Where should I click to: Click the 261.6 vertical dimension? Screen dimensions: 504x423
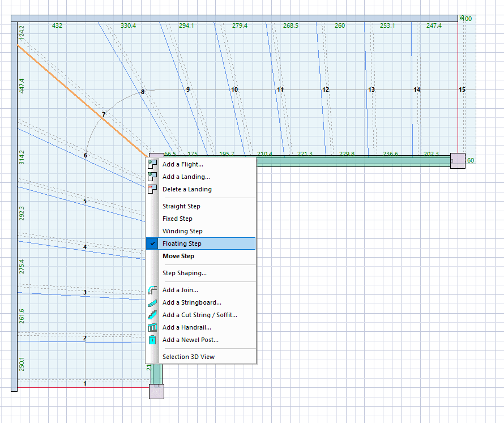22,316
